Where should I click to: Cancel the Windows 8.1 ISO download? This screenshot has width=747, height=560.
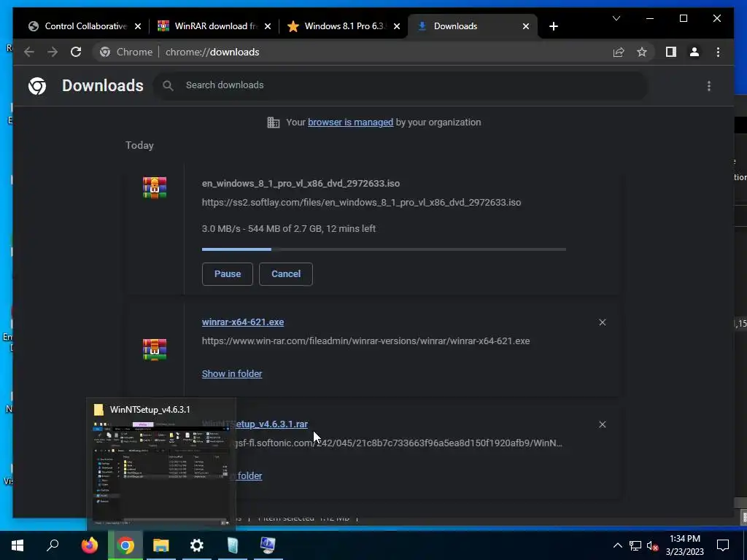(x=286, y=274)
